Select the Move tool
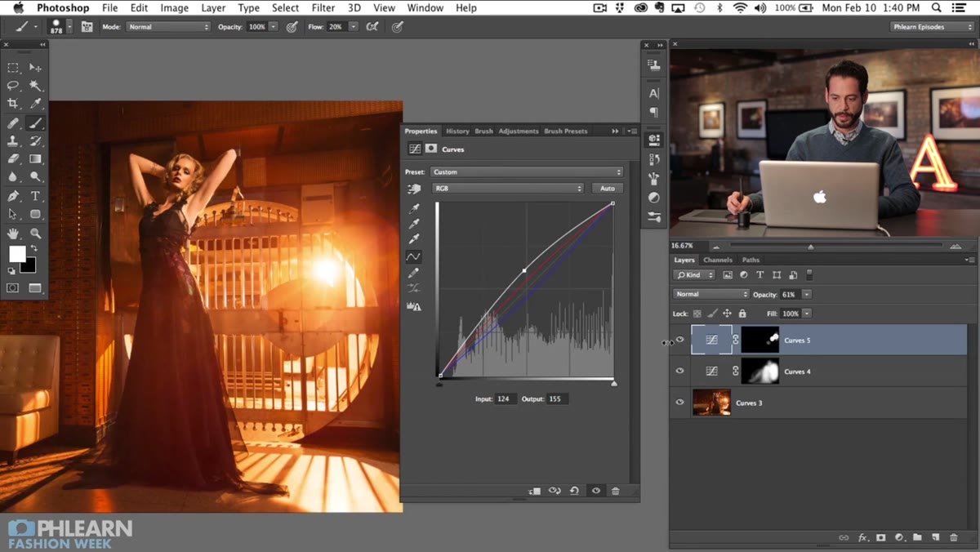Image resolution: width=980 pixels, height=552 pixels. (35, 68)
